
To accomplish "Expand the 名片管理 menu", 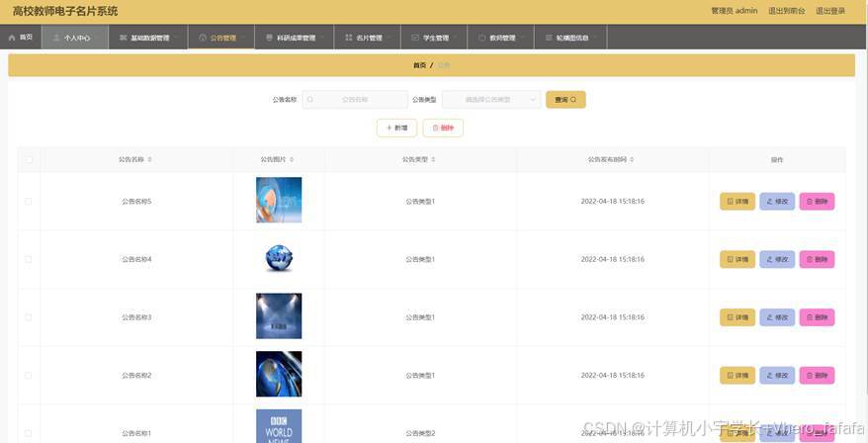I will click(x=367, y=38).
